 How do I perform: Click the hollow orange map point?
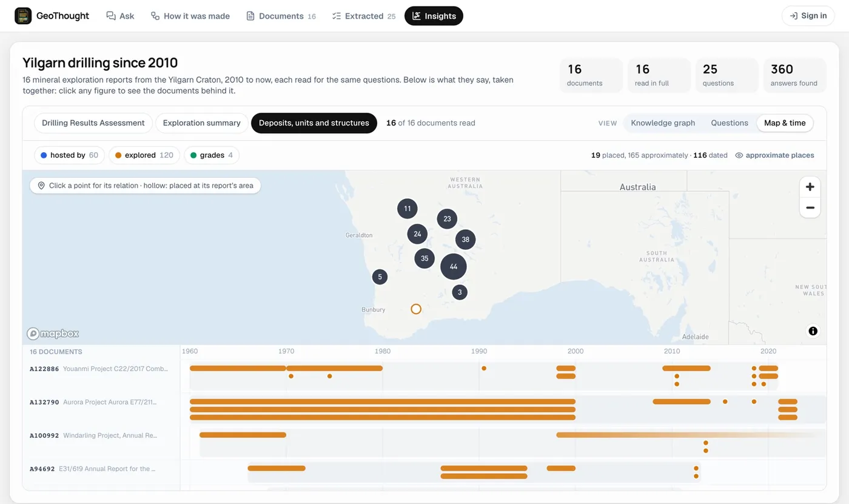click(416, 309)
